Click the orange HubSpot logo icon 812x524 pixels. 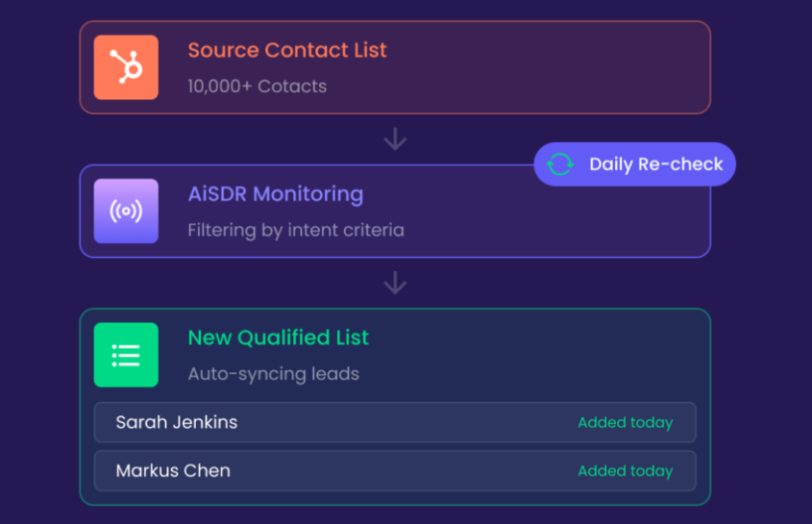click(126, 67)
